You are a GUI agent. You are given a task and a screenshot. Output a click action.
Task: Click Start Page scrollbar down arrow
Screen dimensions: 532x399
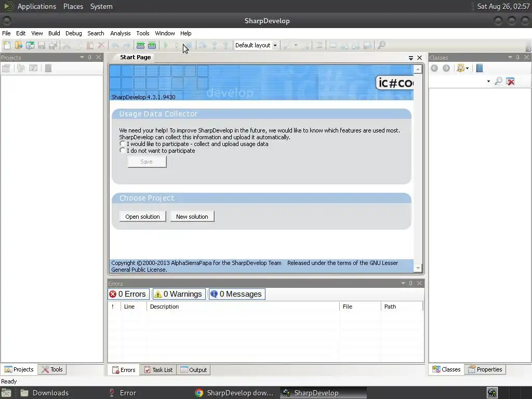418,268
